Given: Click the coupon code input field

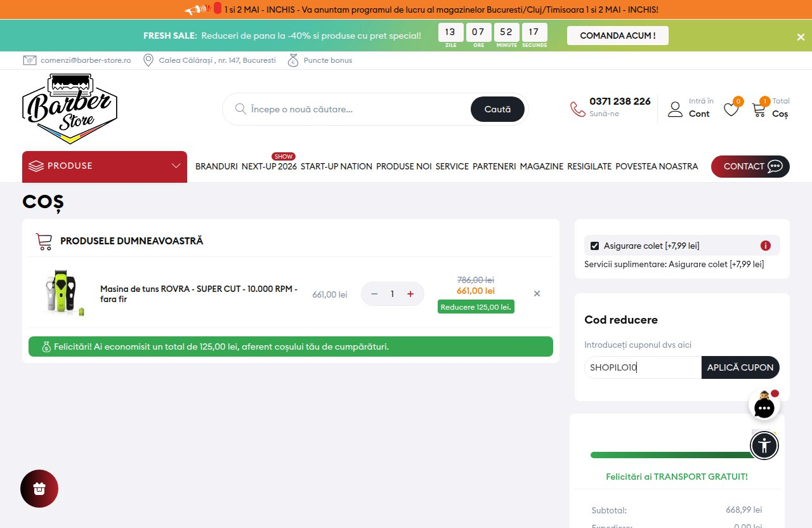Looking at the screenshot, I should coord(643,367).
